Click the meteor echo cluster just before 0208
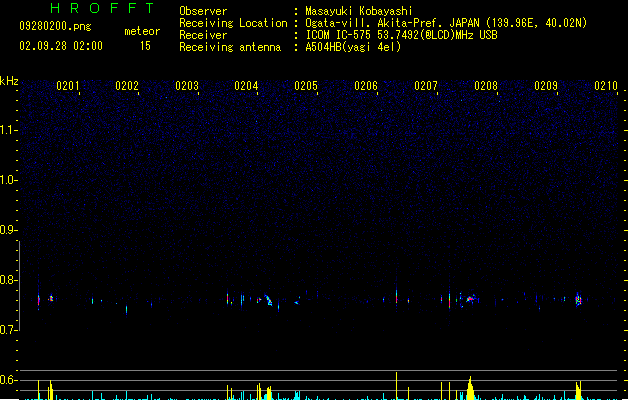The height and width of the screenshot is (400, 629). pos(470,298)
